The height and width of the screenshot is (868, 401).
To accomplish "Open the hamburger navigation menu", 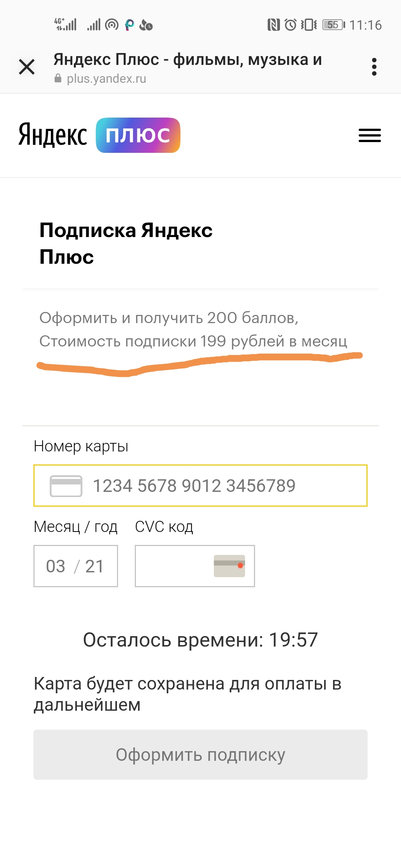I will pyautogui.click(x=369, y=135).
